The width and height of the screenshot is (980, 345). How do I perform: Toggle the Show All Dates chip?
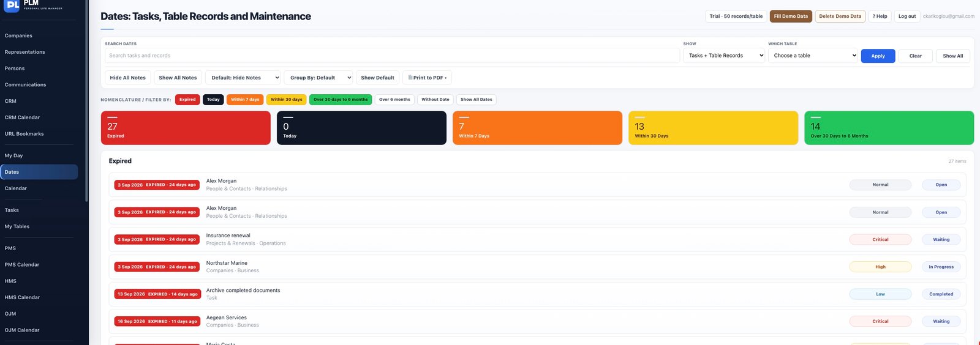(x=477, y=100)
